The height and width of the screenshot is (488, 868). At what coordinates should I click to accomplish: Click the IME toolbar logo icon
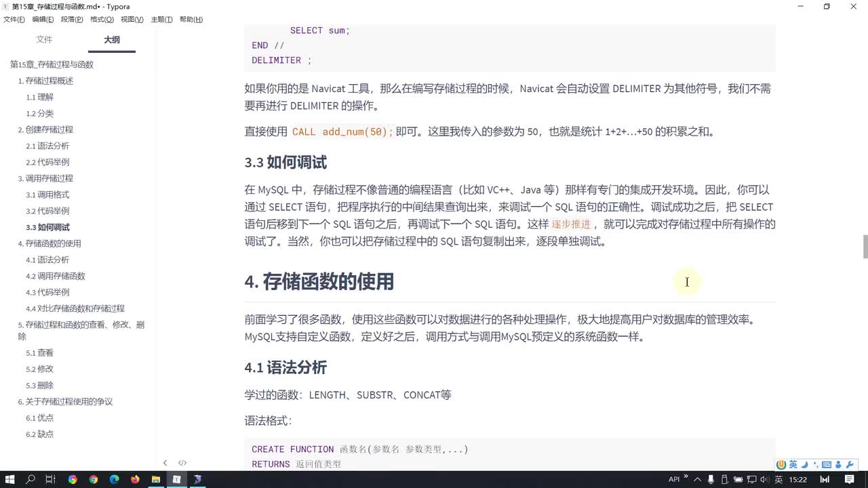(781, 465)
